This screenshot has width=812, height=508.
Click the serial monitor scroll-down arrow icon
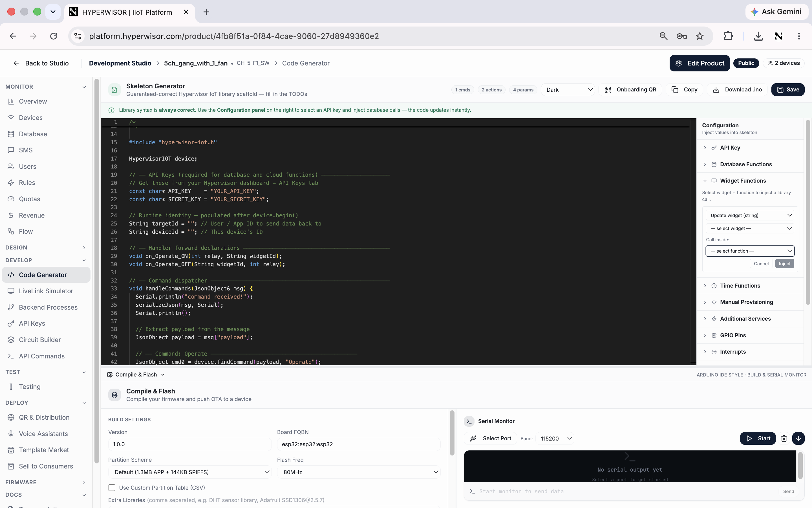click(x=798, y=439)
